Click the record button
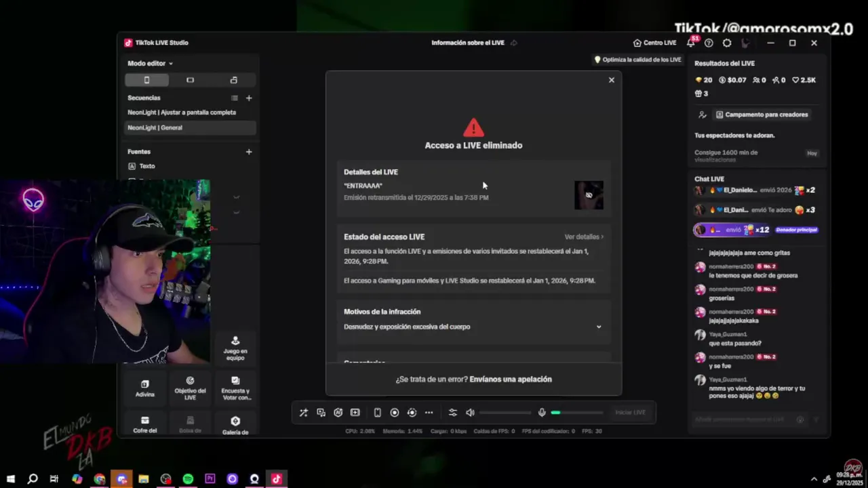 (395, 412)
